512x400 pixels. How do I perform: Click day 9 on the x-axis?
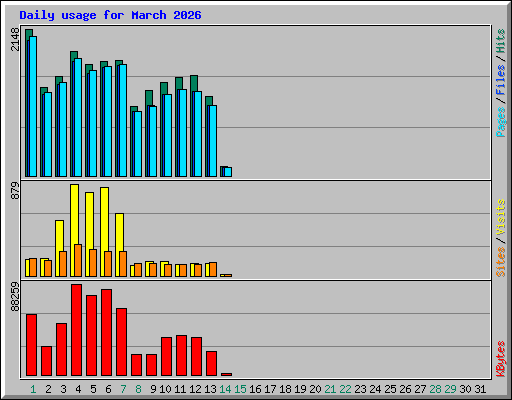153,389
